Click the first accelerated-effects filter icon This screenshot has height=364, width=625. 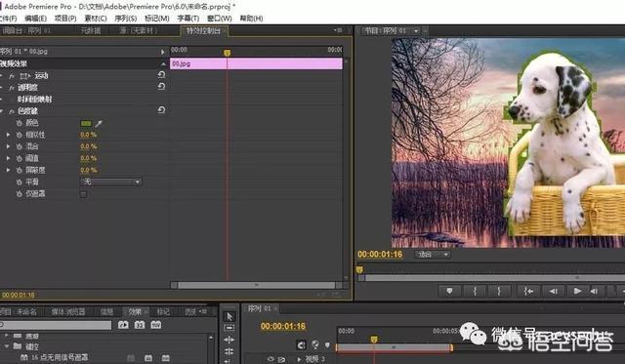click(123, 325)
